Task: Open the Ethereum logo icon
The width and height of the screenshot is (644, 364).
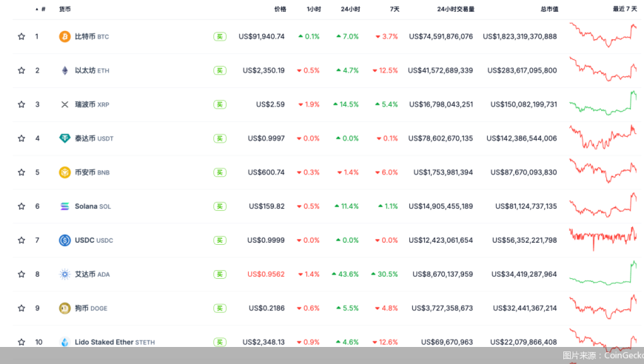Action: coord(64,70)
